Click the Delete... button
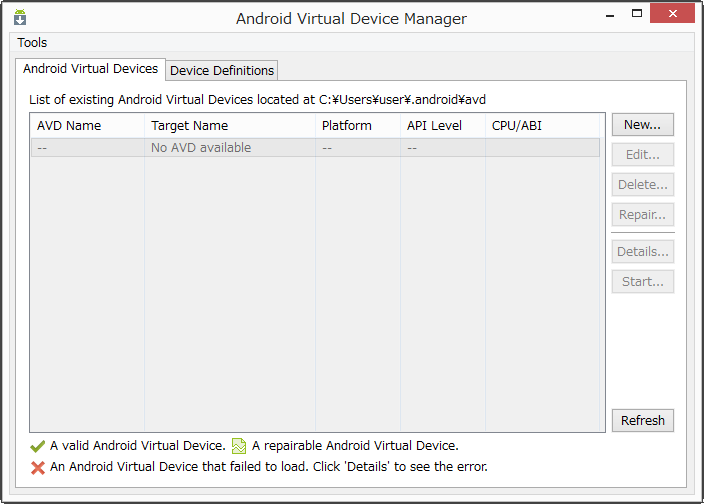This screenshot has height=504, width=704. pos(642,184)
